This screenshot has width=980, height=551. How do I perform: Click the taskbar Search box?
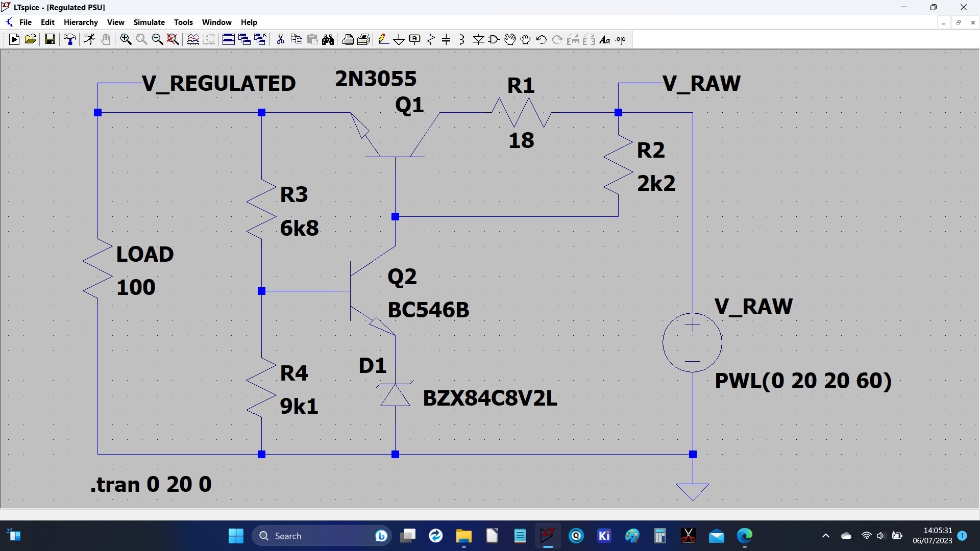point(322,536)
